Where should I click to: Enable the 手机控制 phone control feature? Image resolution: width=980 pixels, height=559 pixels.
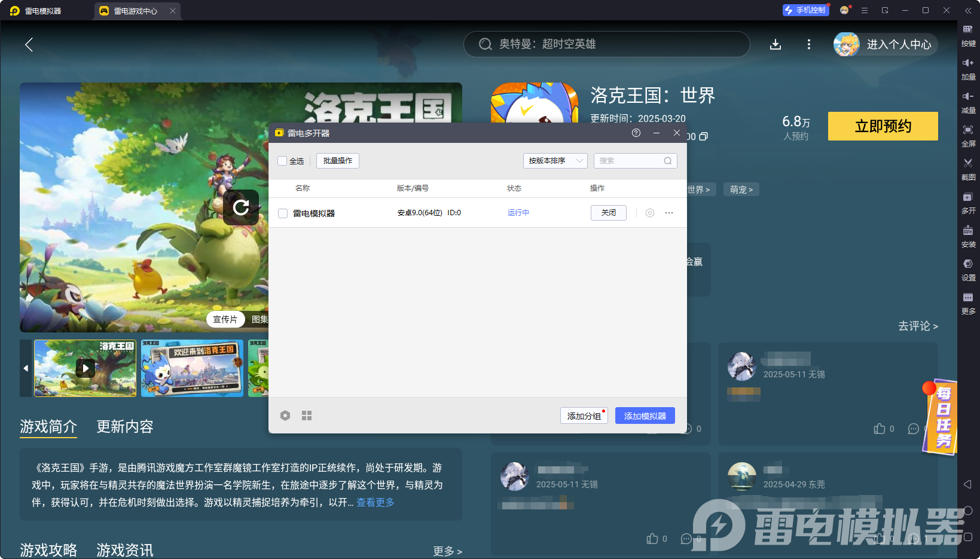click(x=805, y=10)
